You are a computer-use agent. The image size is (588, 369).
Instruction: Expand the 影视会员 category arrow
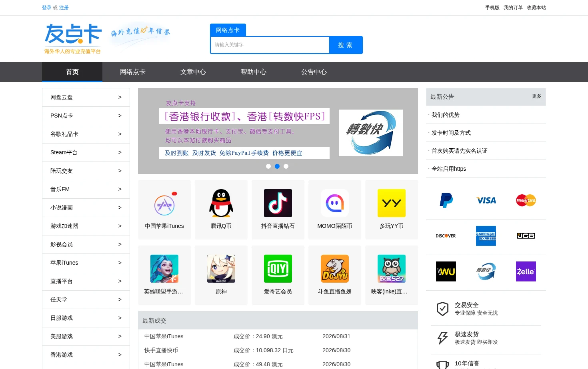(120, 244)
